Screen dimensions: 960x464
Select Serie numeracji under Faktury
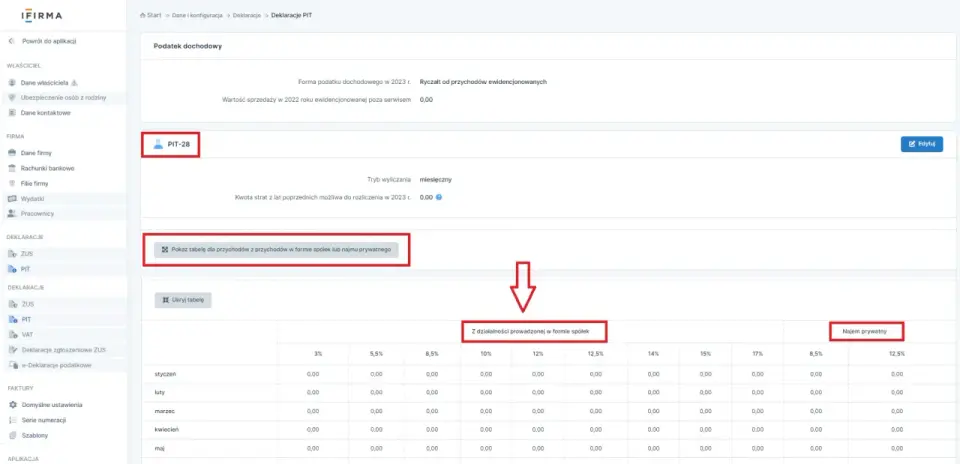43,420
